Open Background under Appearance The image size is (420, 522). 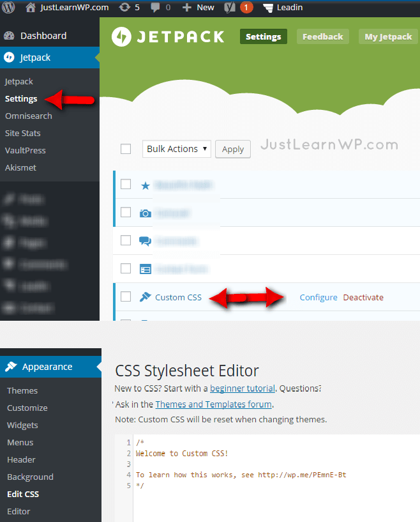pyautogui.click(x=30, y=477)
